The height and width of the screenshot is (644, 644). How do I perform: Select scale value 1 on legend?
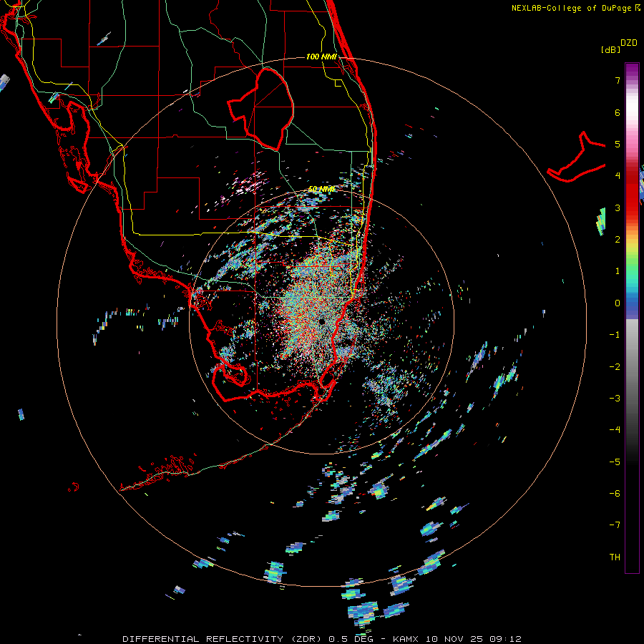coord(618,271)
